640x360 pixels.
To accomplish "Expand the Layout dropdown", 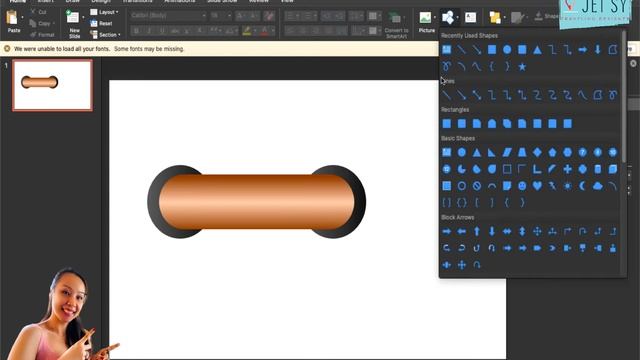I will coord(105,12).
